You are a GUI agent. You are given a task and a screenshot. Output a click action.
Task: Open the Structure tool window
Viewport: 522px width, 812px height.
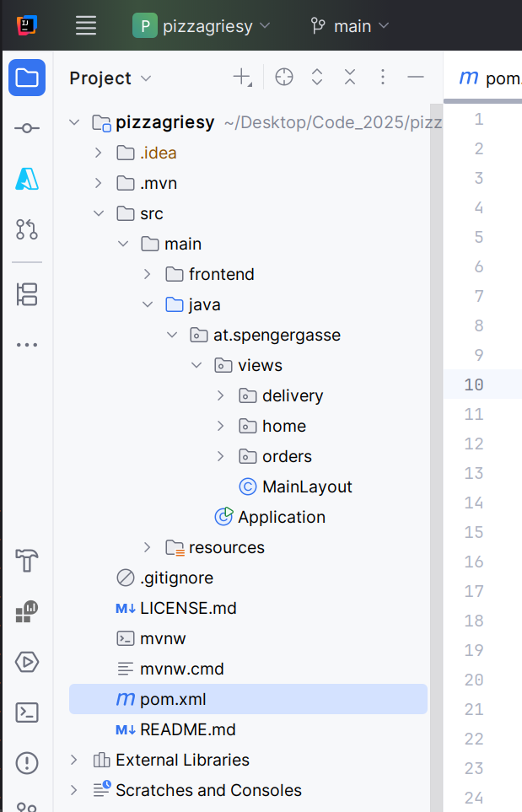pyautogui.click(x=27, y=294)
